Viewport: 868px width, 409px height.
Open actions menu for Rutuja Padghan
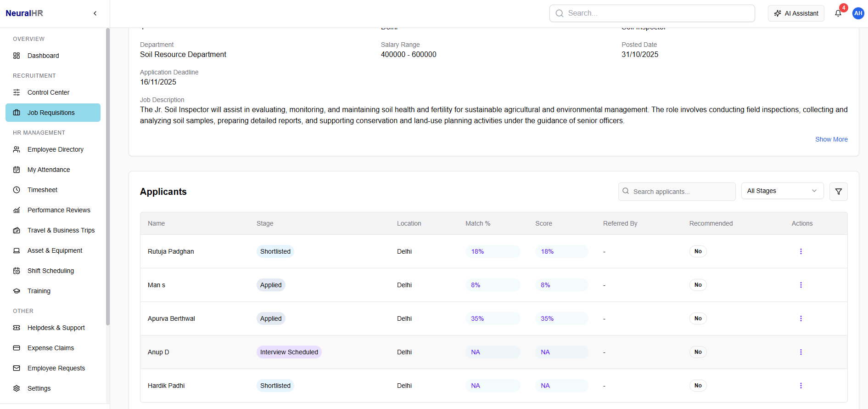click(801, 251)
